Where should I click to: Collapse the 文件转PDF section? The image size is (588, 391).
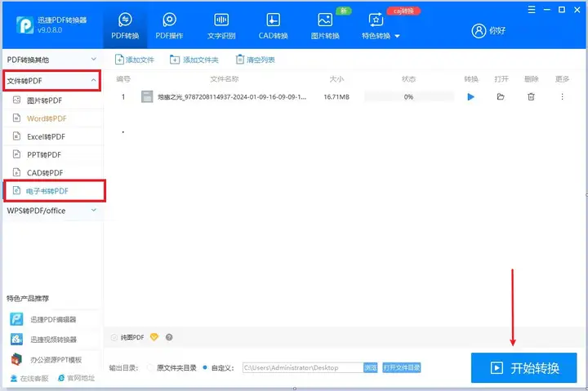(x=51, y=81)
